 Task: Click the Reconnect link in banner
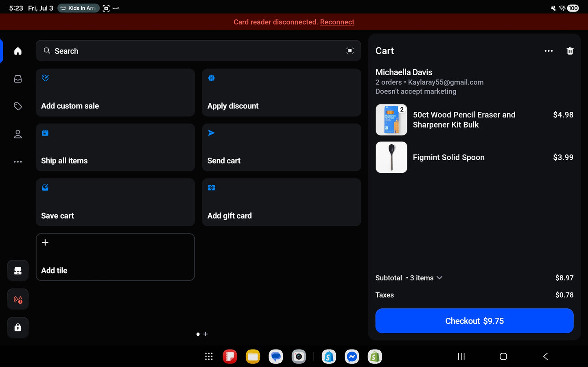337,22
